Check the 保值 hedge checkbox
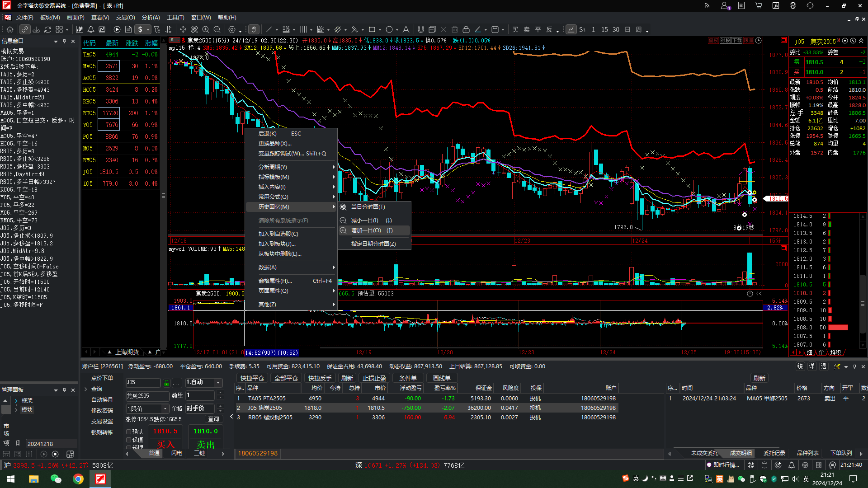Viewport: 868px width, 488px height. tap(129, 440)
